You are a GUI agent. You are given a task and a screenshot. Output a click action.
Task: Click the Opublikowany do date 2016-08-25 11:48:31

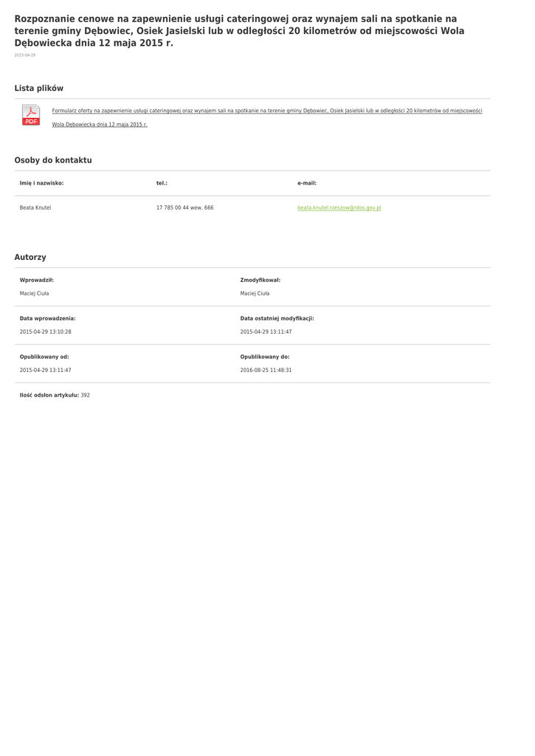tap(266, 370)
